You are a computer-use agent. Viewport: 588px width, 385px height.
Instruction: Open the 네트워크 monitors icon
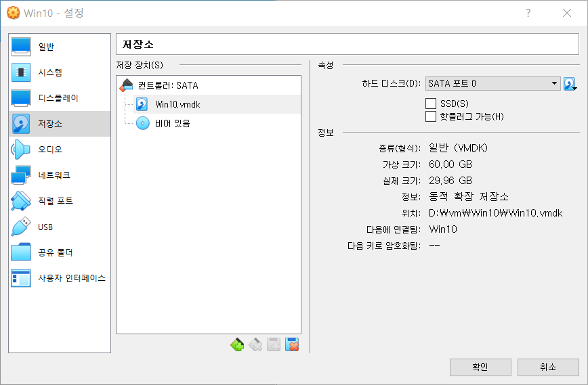[21, 175]
